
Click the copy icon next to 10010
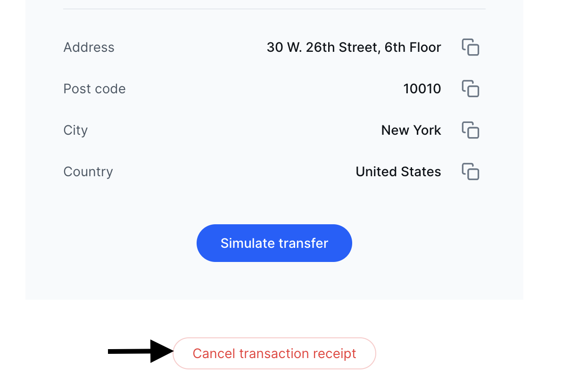[470, 89]
